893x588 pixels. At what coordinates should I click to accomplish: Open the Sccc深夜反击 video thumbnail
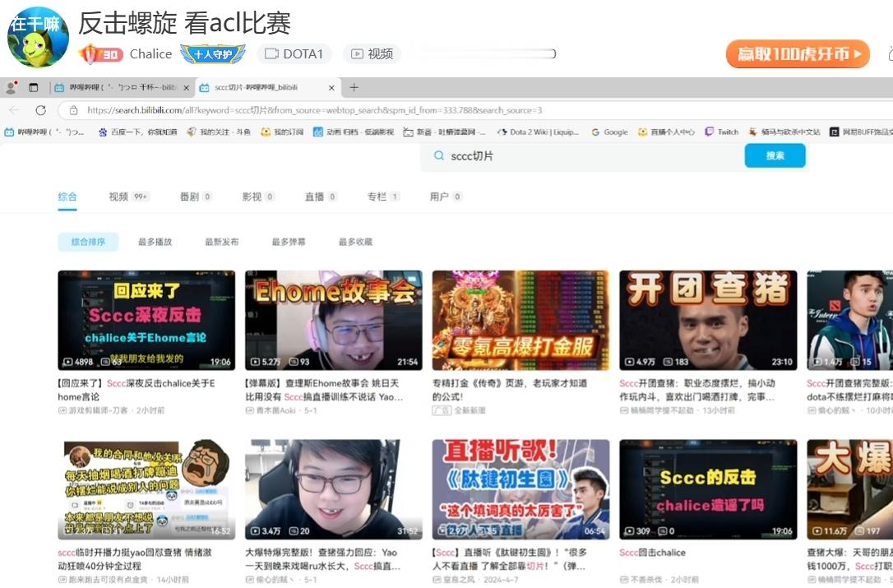click(x=146, y=320)
